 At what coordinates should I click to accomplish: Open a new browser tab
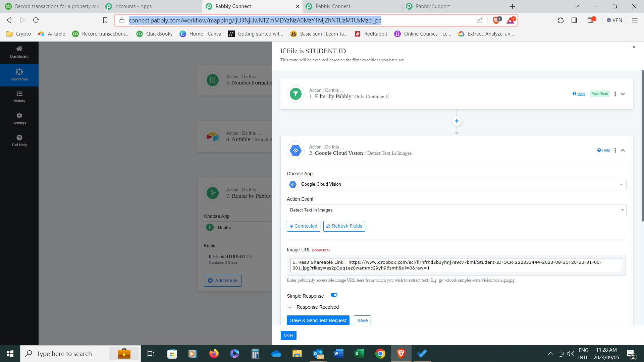click(512, 6)
